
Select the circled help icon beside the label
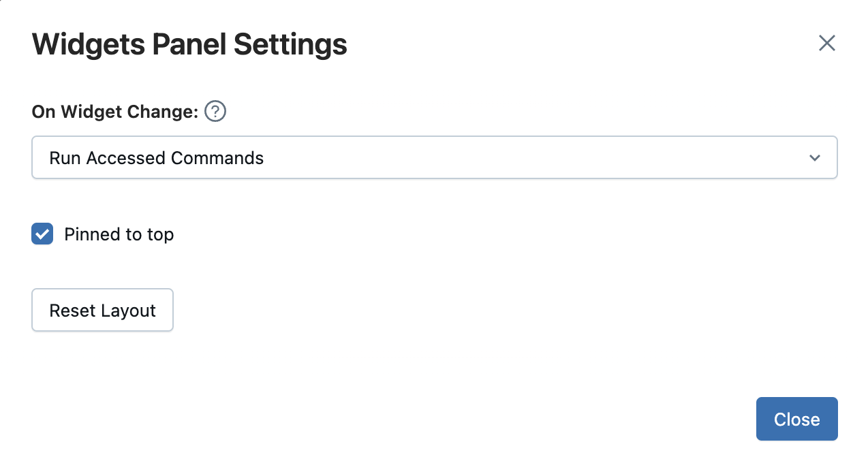[215, 111]
